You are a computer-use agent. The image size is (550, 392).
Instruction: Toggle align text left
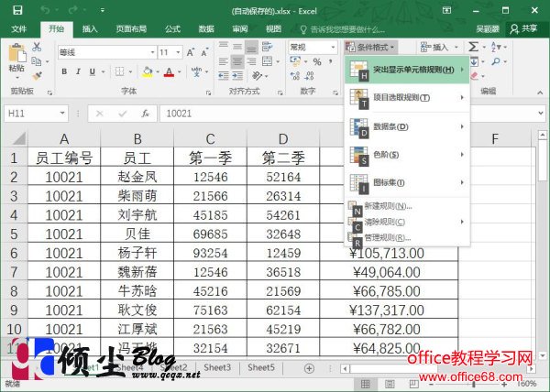[x=224, y=61]
